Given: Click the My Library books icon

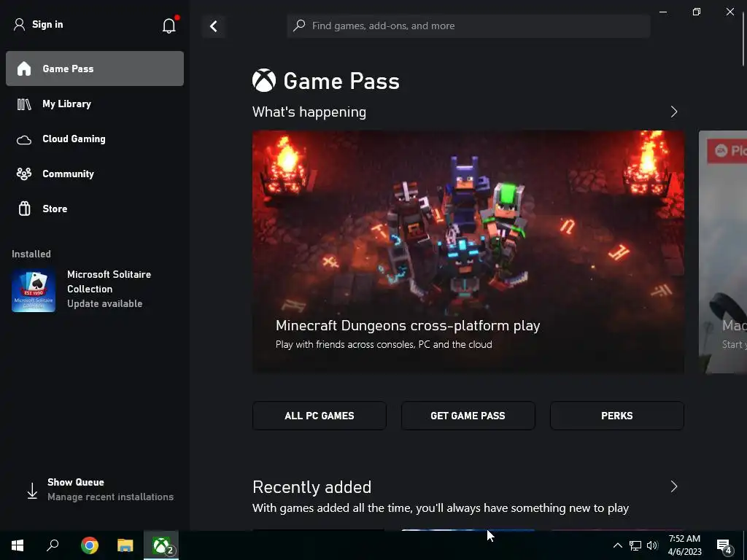Looking at the screenshot, I should pyautogui.click(x=24, y=104).
